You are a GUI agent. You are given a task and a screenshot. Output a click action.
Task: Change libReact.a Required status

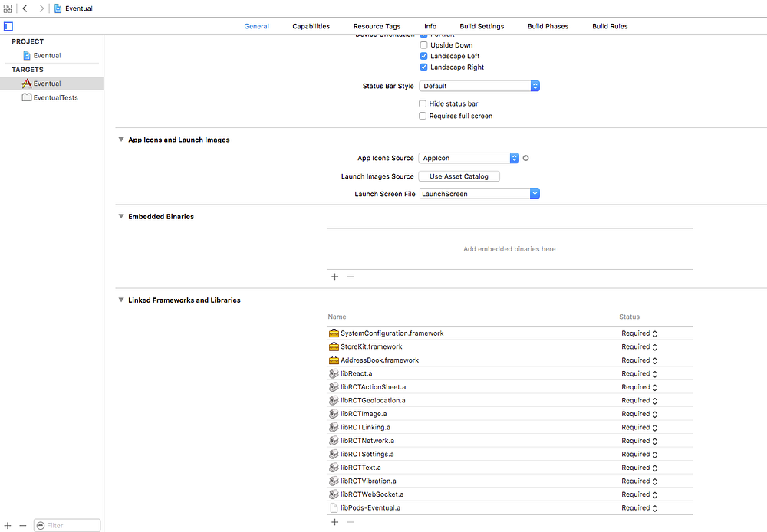pyautogui.click(x=640, y=373)
